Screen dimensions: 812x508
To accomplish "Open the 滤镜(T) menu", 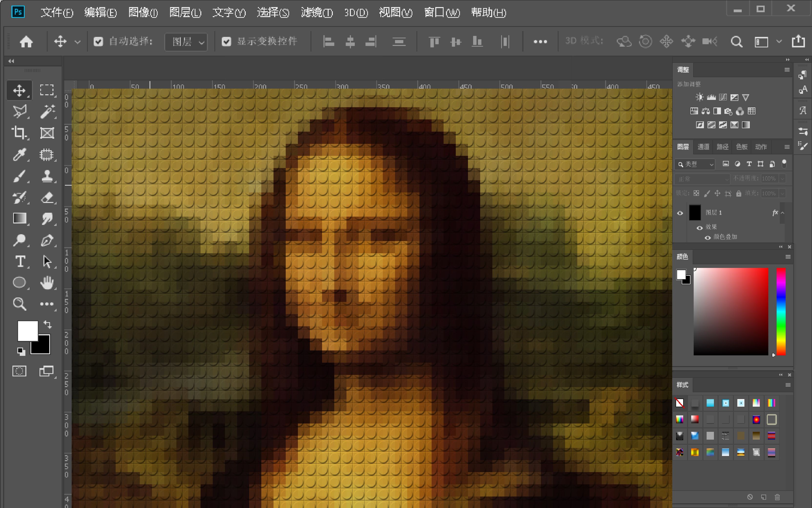I will 317,13.
